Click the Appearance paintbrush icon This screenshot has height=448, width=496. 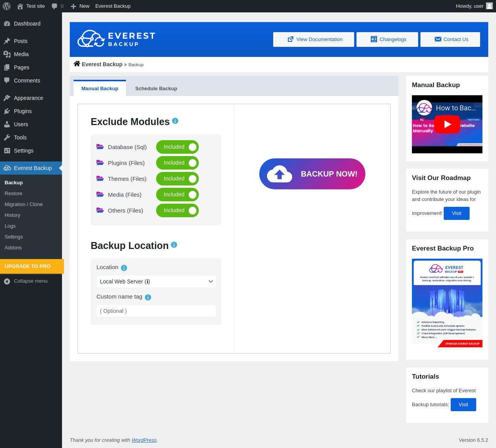click(x=7, y=98)
